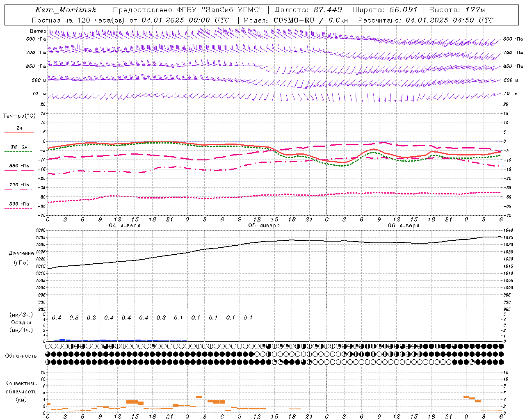Select the 850 гПа temperature legend entry

pos(19,166)
